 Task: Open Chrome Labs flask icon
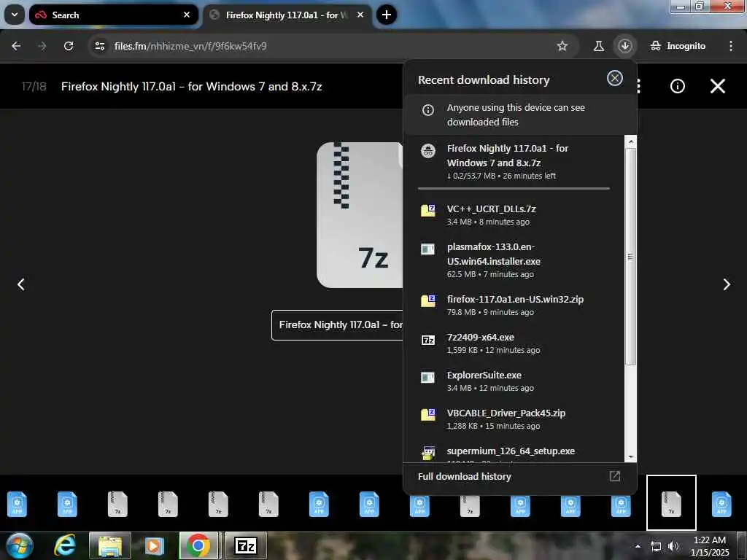point(599,46)
